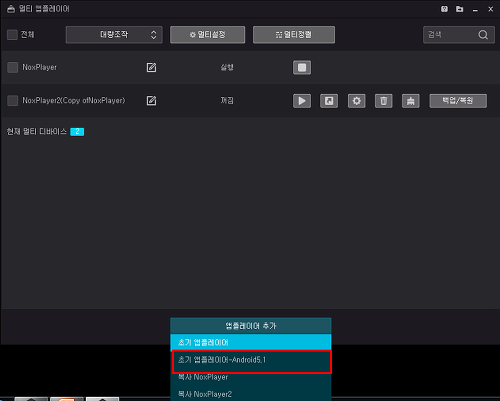Create desktop shortcut for NoxPlayer2
This screenshot has height=401, width=500.
coord(329,101)
